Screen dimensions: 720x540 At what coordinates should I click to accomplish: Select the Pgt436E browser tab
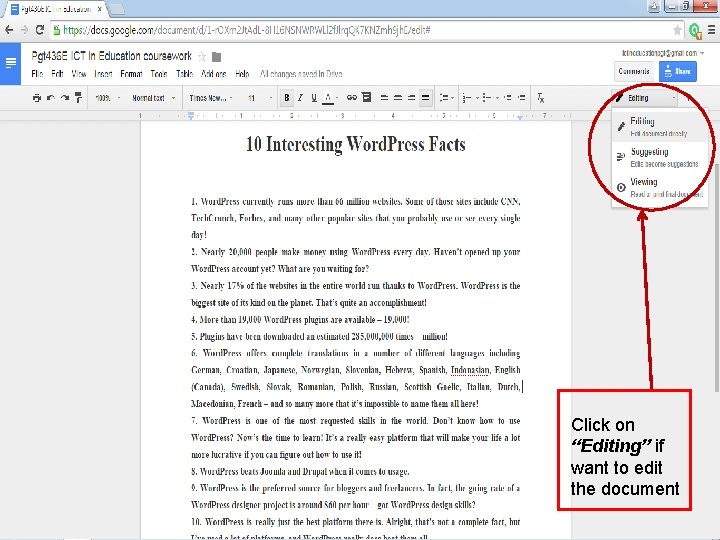(x=54, y=9)
